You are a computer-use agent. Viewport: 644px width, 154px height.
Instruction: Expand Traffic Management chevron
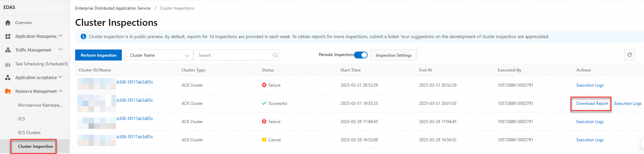coord(60,49)
